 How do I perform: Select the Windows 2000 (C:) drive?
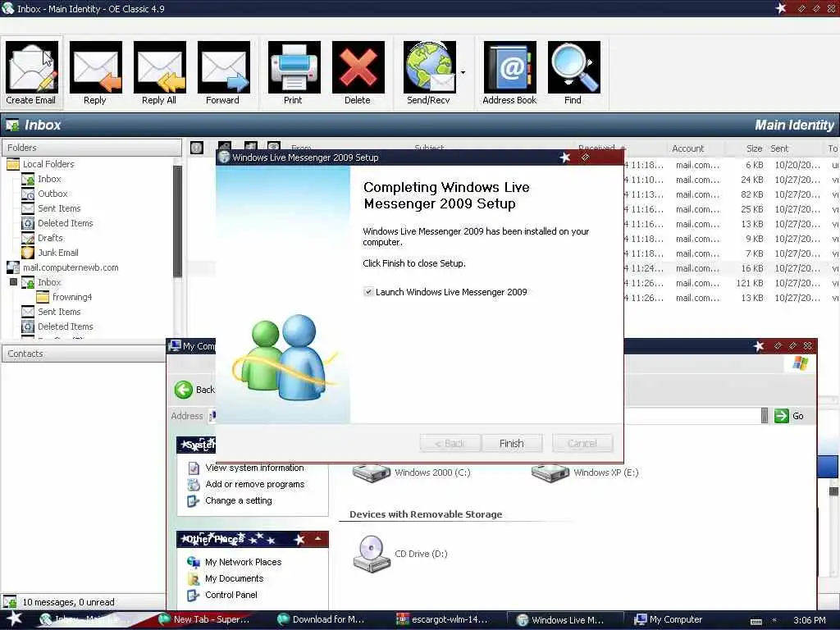tap(412, 472)
